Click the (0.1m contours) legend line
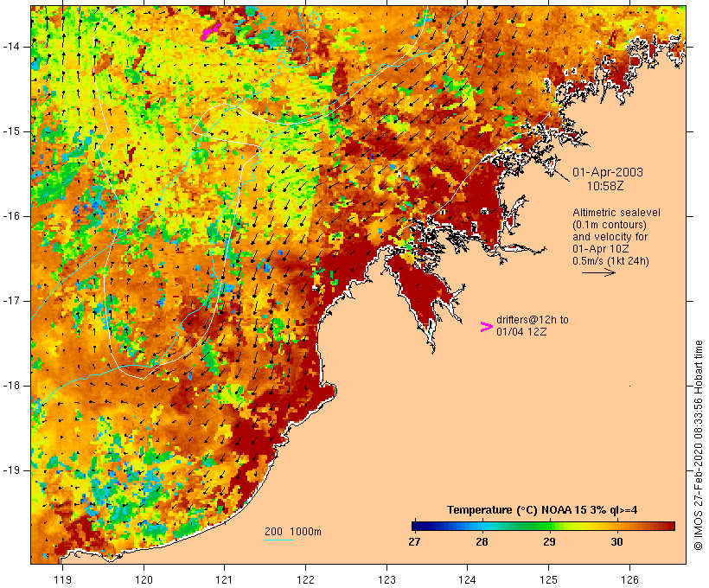The image size is (709, 588). point(610,225)
